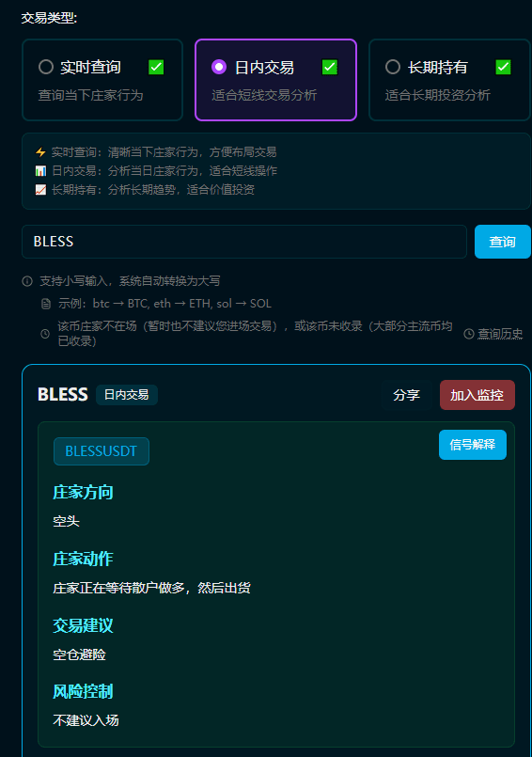Click the clock icon beside 查询历史
Screen dimensions: 532x757
(x=469, y=334)
